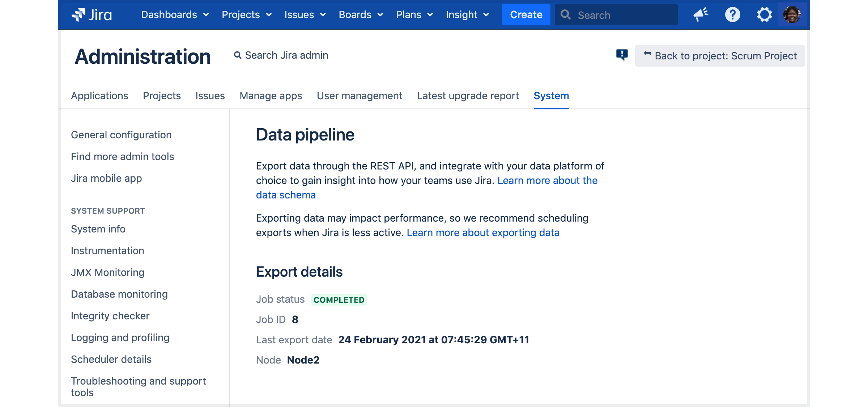Screen dimensions: 868x407
Task: Open Scheduler details
Action: pos(111,359)
